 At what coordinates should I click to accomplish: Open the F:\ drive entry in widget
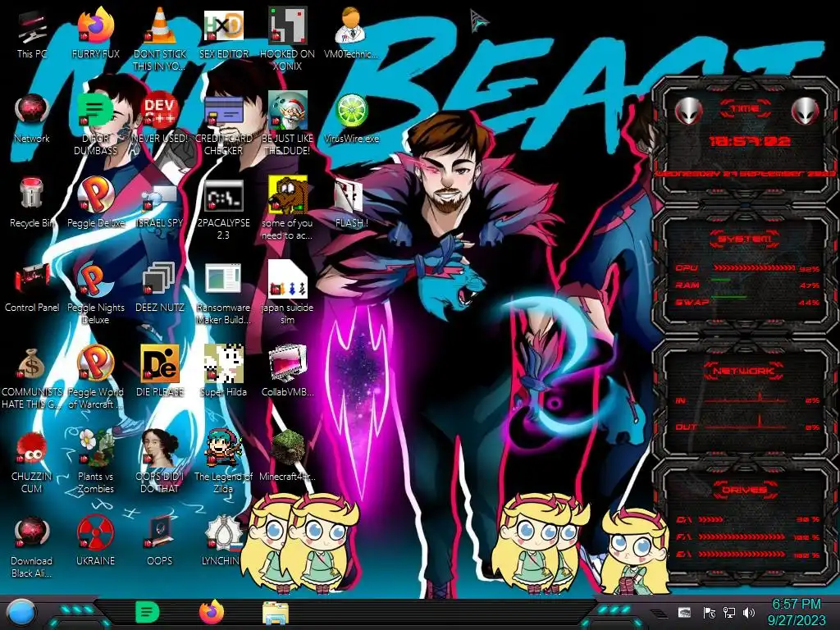coord(748,536)
